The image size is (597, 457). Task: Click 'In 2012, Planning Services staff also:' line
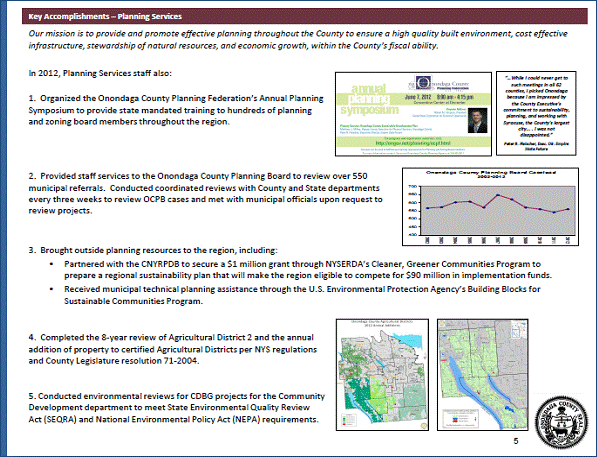100,73
